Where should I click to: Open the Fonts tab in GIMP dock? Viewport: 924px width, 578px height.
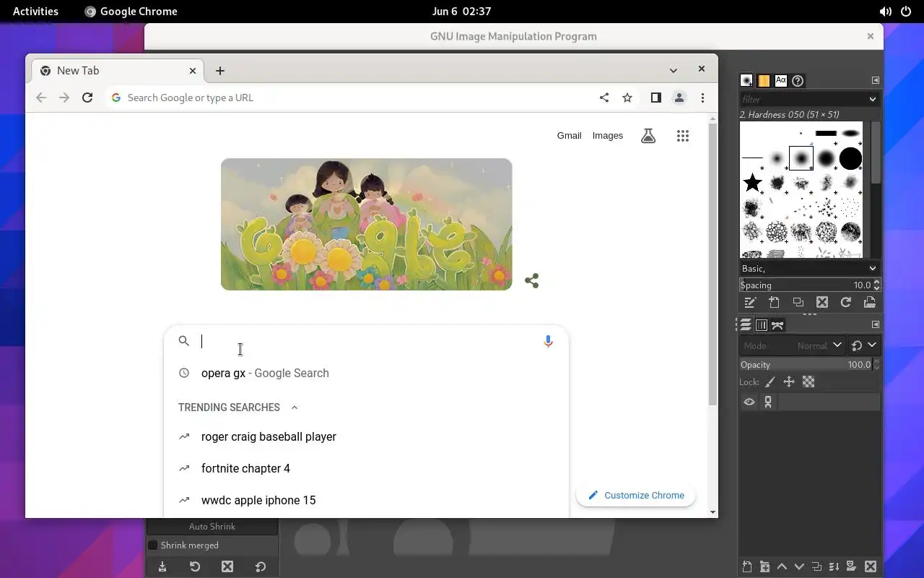(x=780, y=81)
